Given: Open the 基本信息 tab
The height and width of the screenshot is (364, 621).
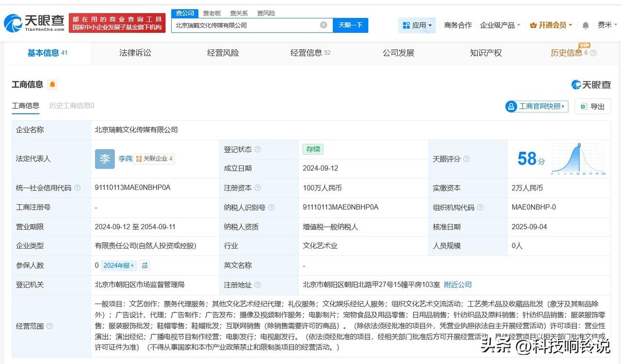Looking at the screenshot, I should 48,53.
